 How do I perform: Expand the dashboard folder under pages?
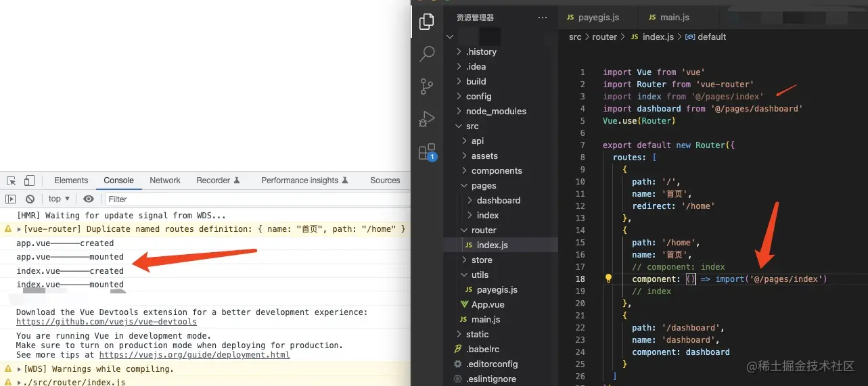(501, 200)
